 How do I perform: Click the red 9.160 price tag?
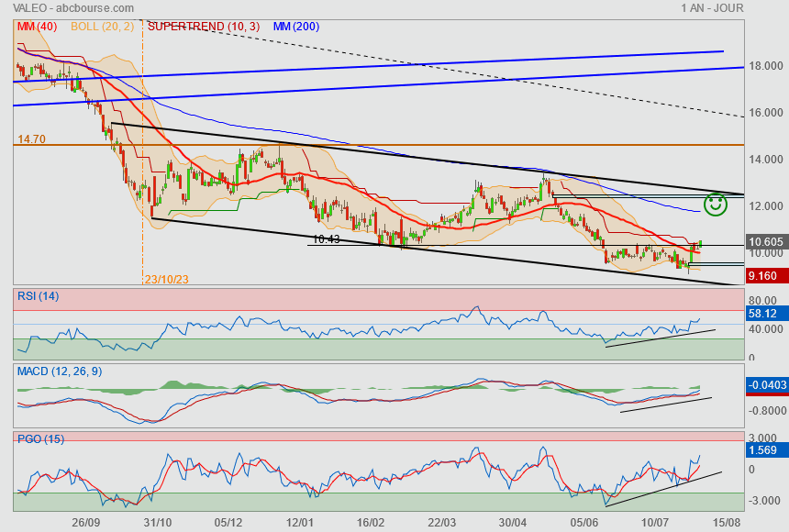point(766,275)
